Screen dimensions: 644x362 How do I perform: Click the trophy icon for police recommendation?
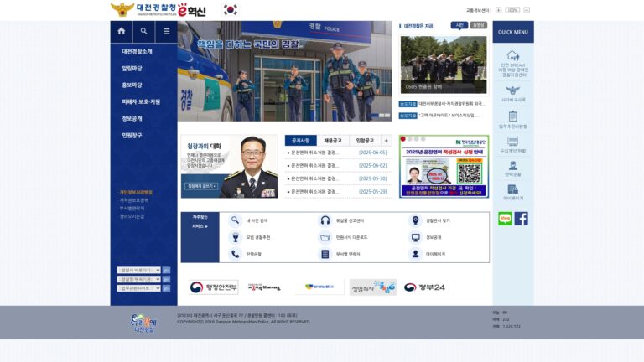(x=235, y=237)
